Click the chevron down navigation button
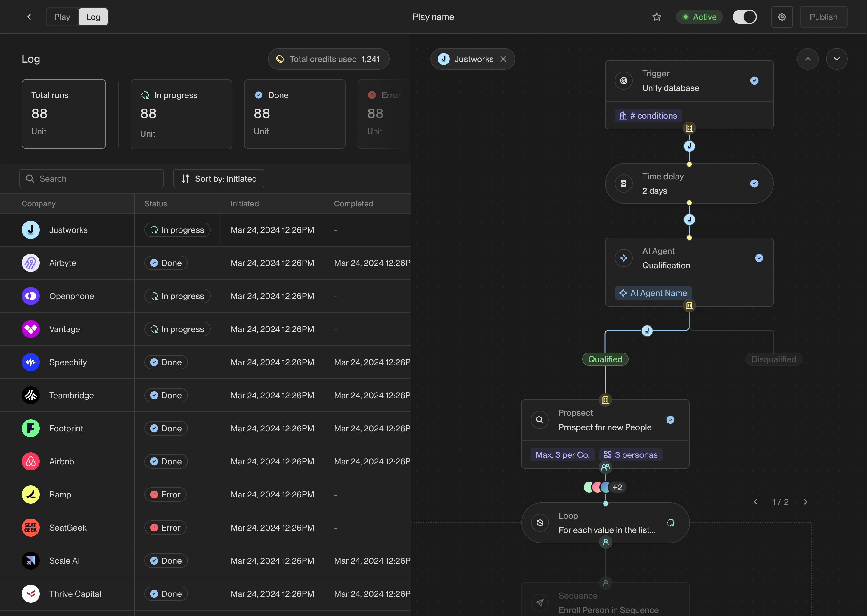This screenshot has height=616, width=867. pos(837,59)
